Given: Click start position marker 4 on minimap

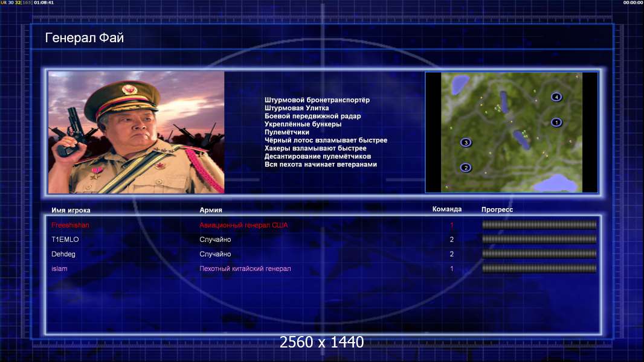Looking at the screenshot, I should [x=556, y=97].
